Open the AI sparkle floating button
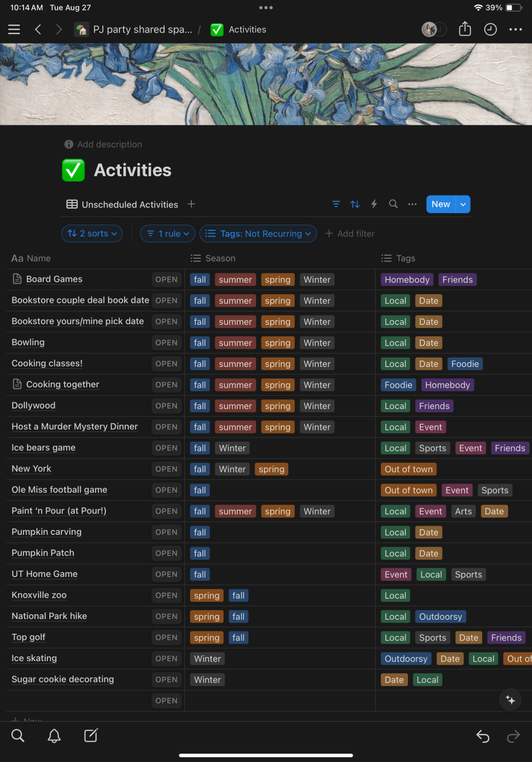This screenshot has height=762, width=532. (x=510, y=700)
